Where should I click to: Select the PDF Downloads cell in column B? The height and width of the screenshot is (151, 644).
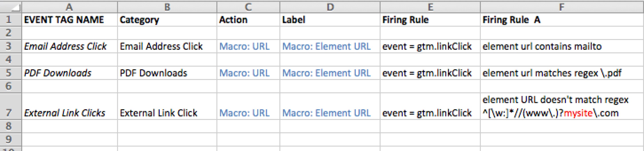coord(167,73)
